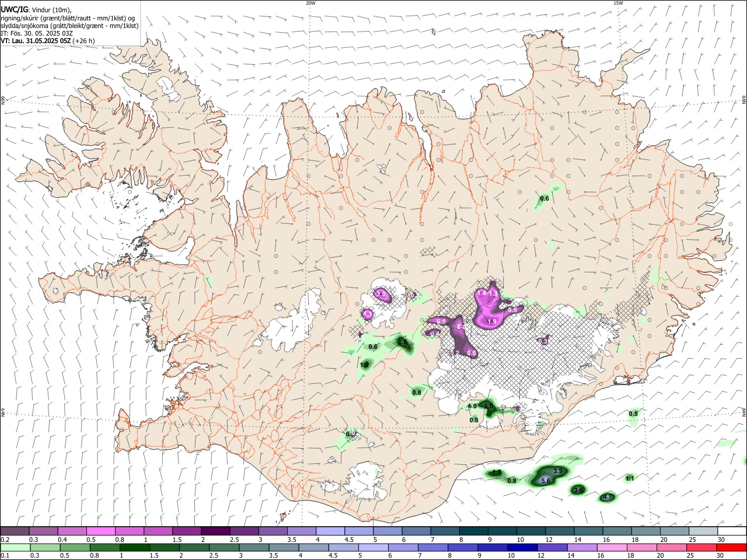Viewport: 747px width, 560px height.
Task: Click the 1.3 snow value
Action: pos(493,294)
